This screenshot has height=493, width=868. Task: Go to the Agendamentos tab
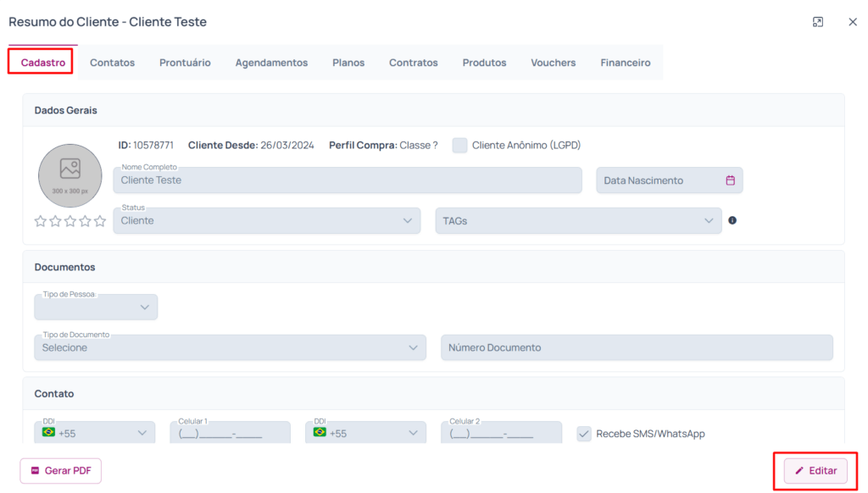[x=271, y=63]
